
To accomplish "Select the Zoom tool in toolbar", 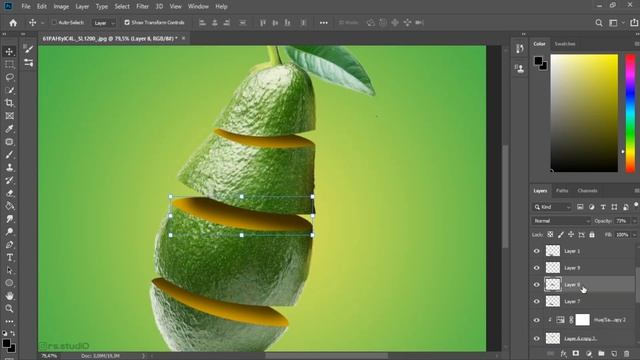I will coord(9,309).
